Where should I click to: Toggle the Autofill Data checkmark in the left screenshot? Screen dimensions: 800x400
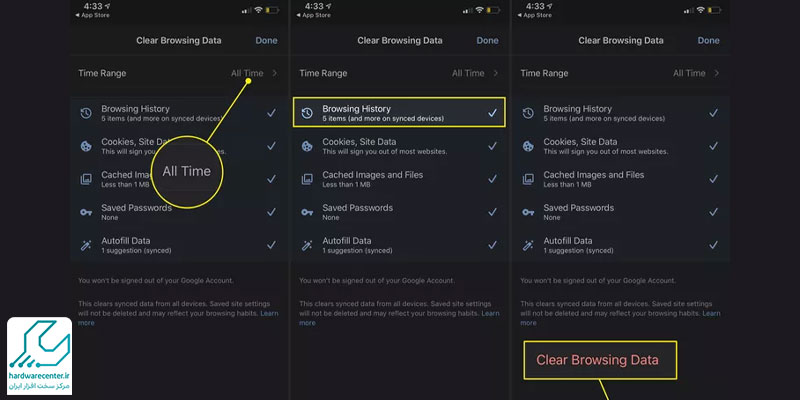(x=271, y=244)
